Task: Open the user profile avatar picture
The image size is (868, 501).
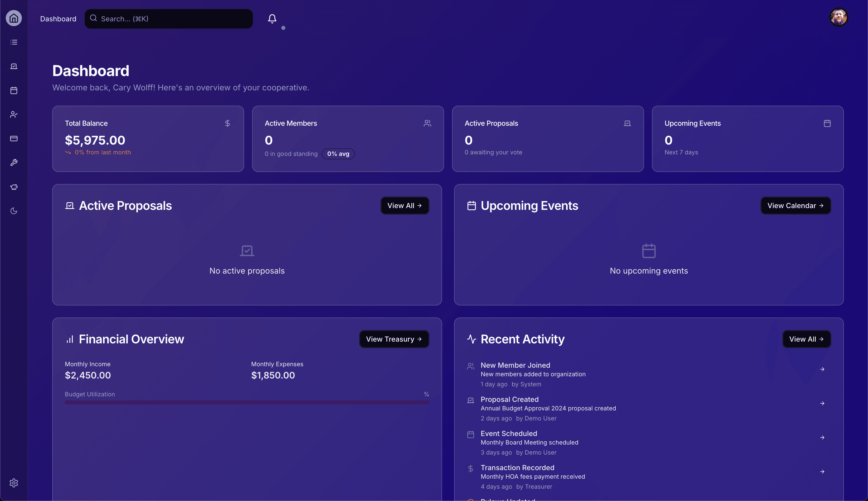Action: [839, 17]
